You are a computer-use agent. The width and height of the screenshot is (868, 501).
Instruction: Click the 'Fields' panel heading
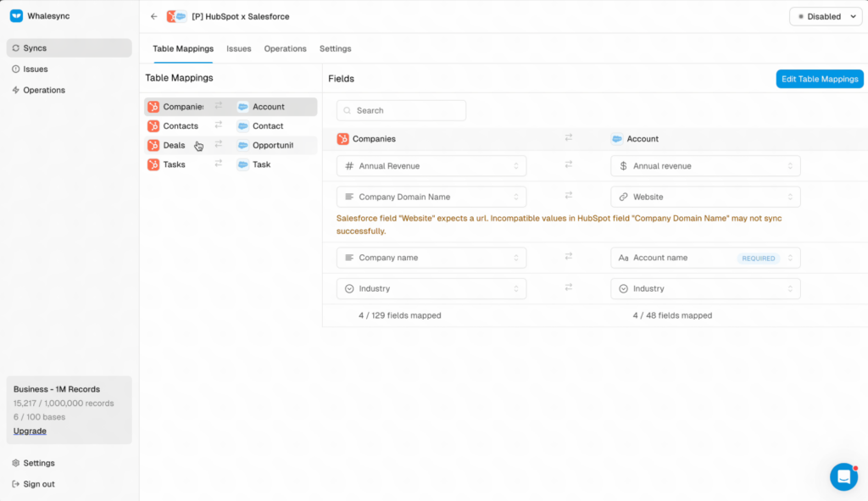341,79
